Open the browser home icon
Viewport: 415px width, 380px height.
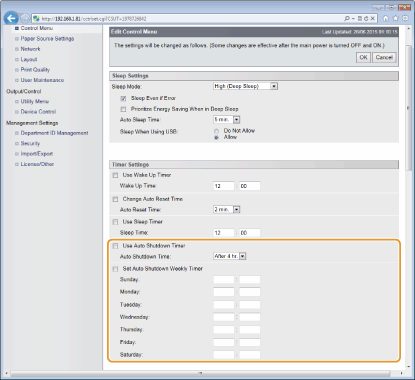tap(386, 18)
